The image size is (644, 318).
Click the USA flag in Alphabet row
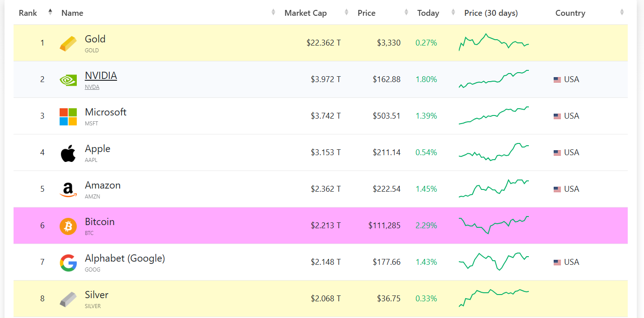pos(557,263)
